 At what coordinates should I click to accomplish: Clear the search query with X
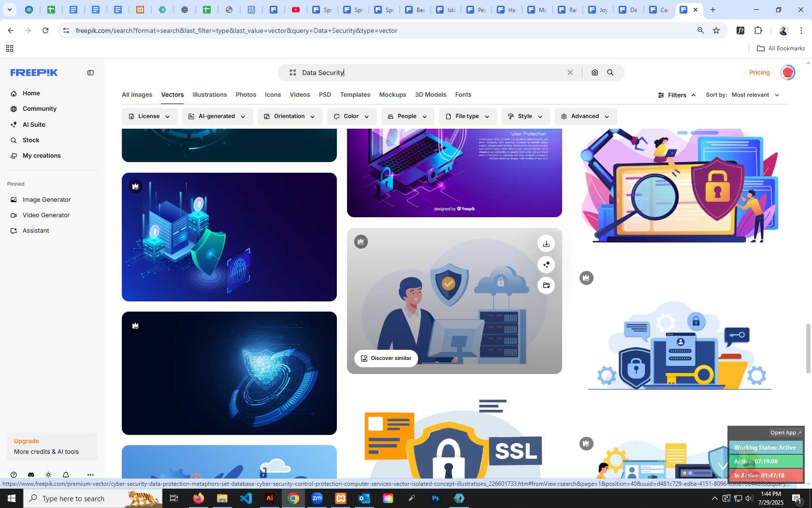[570, 73]
